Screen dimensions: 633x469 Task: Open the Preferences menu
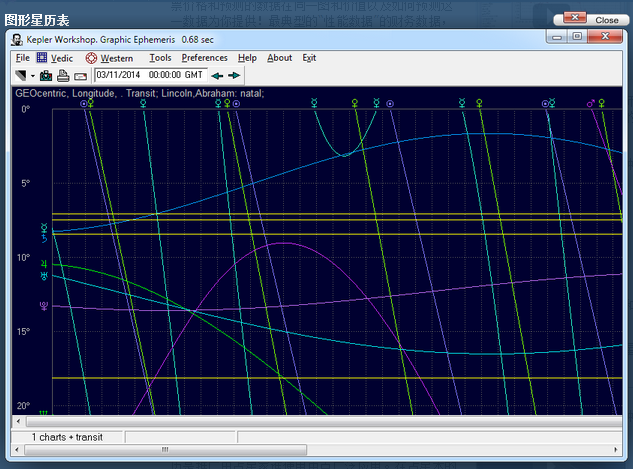pyautogui.click(x=204, y=58)
